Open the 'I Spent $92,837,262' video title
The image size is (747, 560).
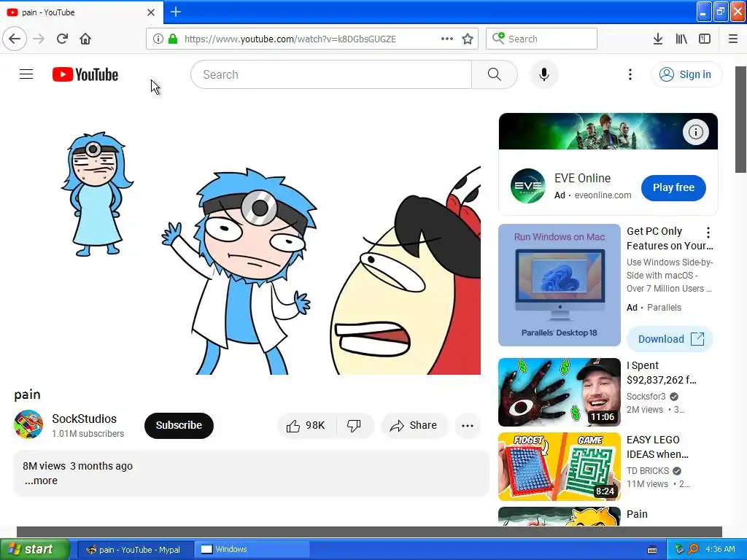pyautogui.click(x=661, y=373)
